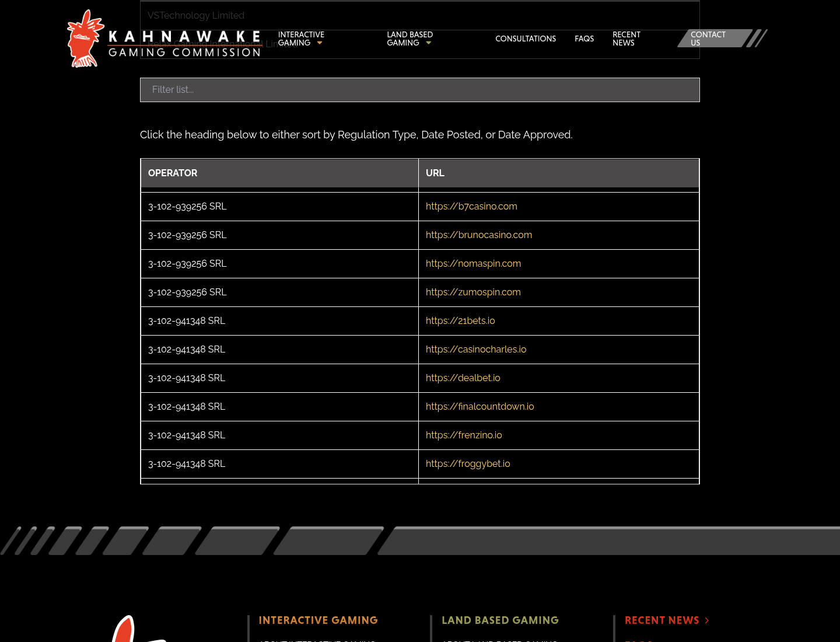Image resolution: width=840 pixels, height=642 pixels.
Task: Visit the https://zumospin.com link
Action: tap(473, 292)
